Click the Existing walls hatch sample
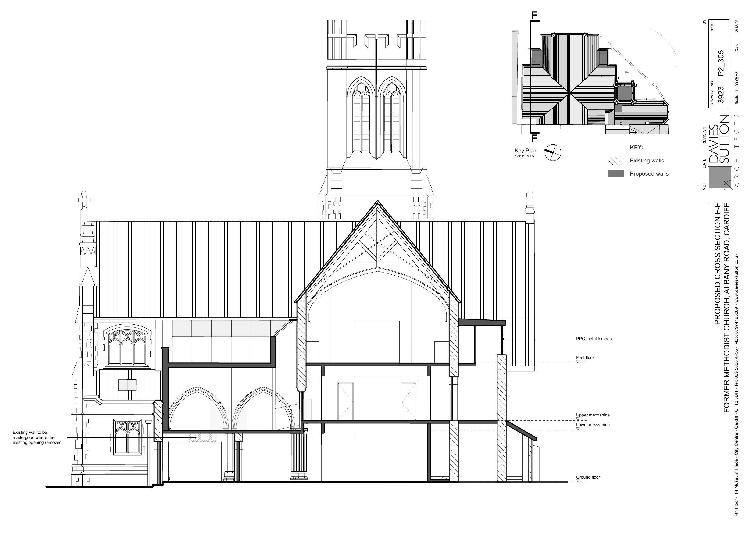Image resolution: width=756 pixels, height=535 pixels. [616, 160]
